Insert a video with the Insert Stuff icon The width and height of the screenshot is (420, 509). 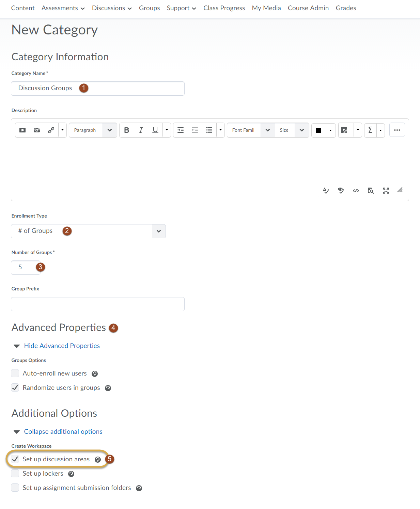click(22, 130)
